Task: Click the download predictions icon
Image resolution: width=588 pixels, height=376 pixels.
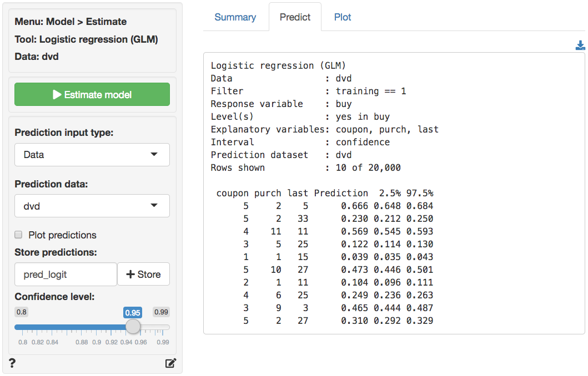Action: [x=580, y=45]
